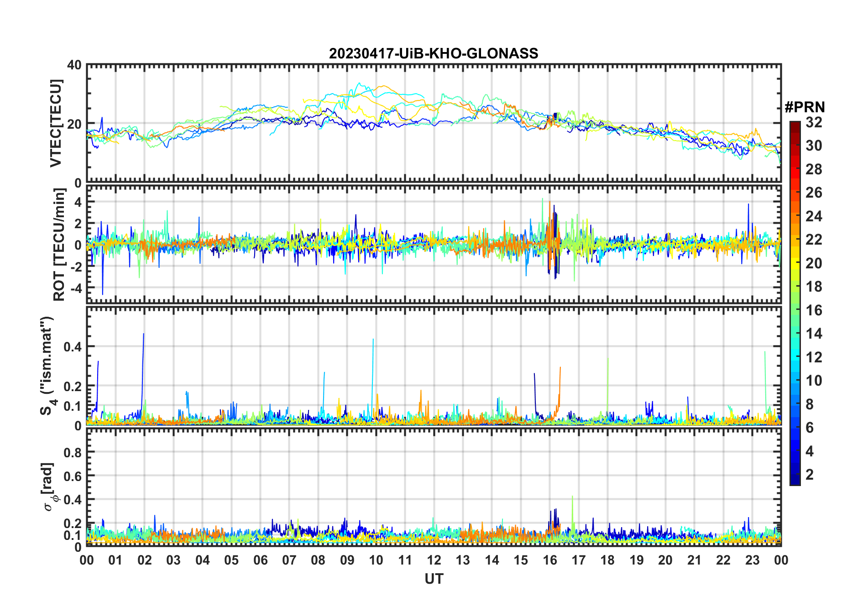Image resolution: width=868 pixels, height=607 pixels.
Task: Click UT axis tick label 15
Action: pos(521,560)
